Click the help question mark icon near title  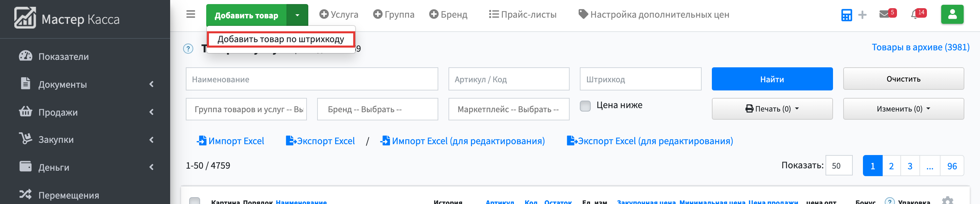tap(188, 49)
